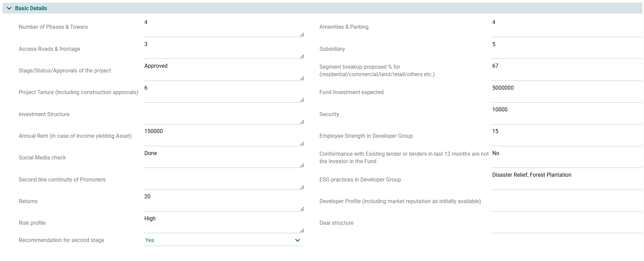Click resize grip on Stage/Status/Approvals field

(302, 78)
